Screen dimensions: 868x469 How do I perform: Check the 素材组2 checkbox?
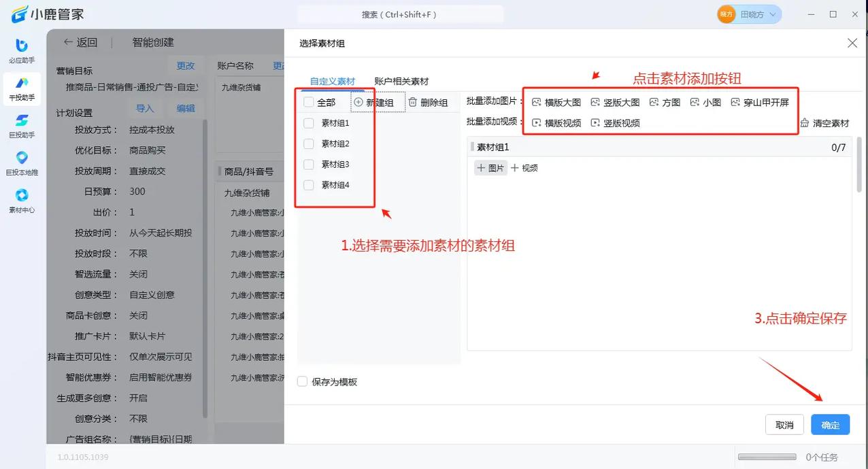307,143
